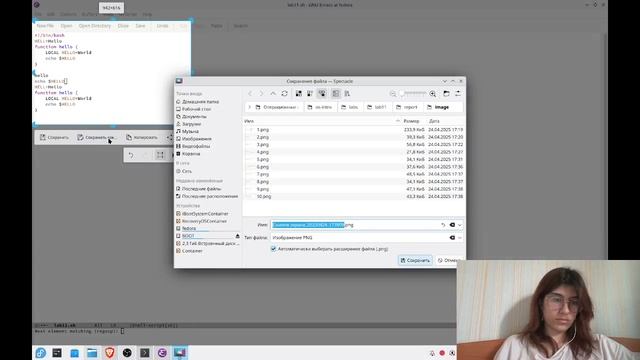The width and height of the screenshot is (640, 360).
Task: Click Сохранить in the Spectacle toolbar
Action: point(54,138)
